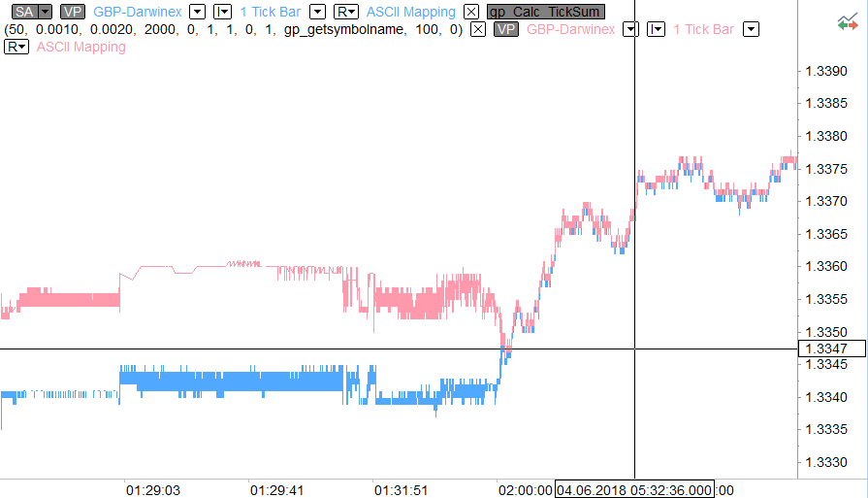Image resolution: width=868 pixels, height=498 pixels.
Task: Open the R dropdown before blue ASCII Mapping
Action: 346,12
